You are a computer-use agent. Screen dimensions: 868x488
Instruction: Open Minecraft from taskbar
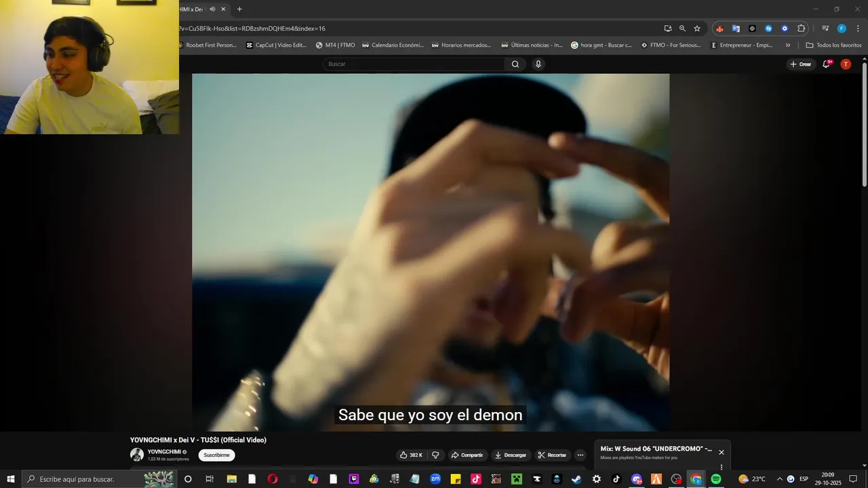(x=517, y=479)
